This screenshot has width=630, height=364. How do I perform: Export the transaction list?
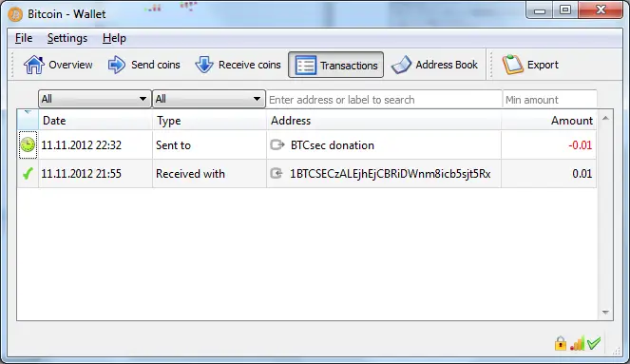pos(530,65)
